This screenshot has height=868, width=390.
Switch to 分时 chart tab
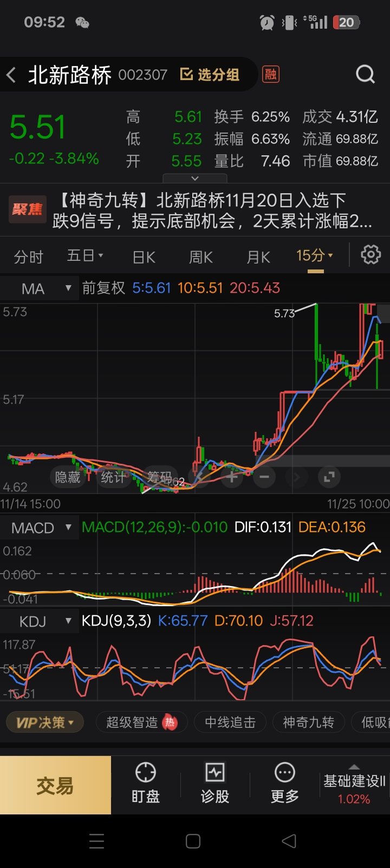pos(28,257)
